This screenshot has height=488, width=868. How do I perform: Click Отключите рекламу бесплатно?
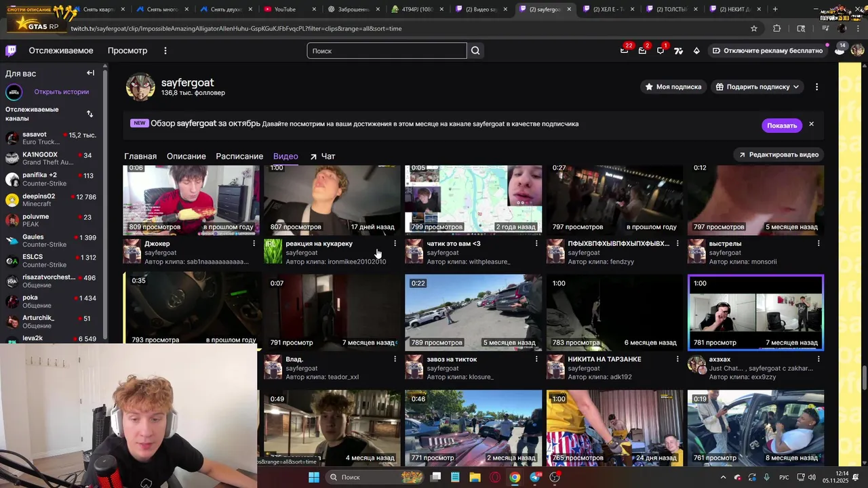pos(767,51)
